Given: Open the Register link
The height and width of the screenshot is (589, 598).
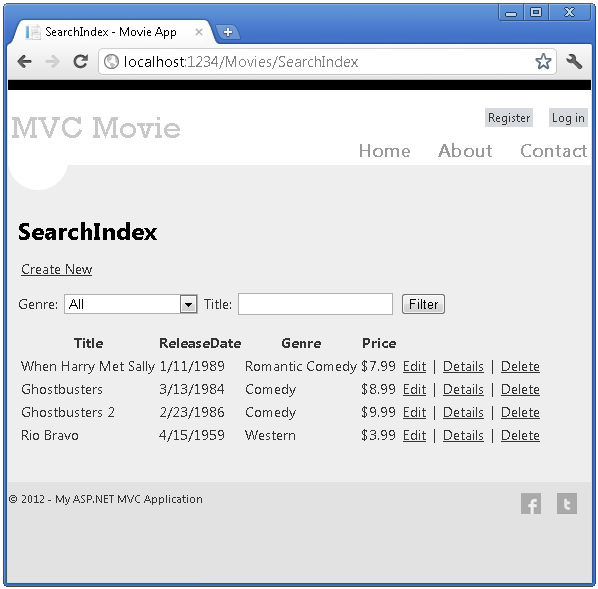Looking at the screenshot, I should point(509,118).
